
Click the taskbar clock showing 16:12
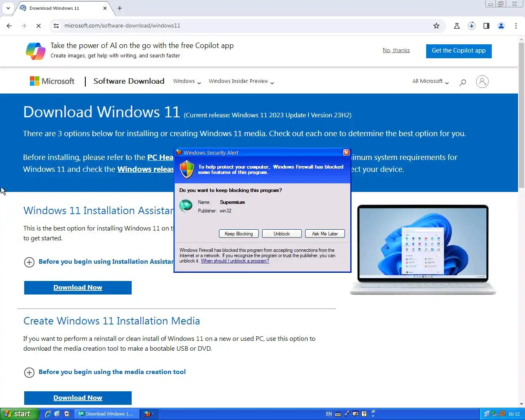click(x=514, y=414)
